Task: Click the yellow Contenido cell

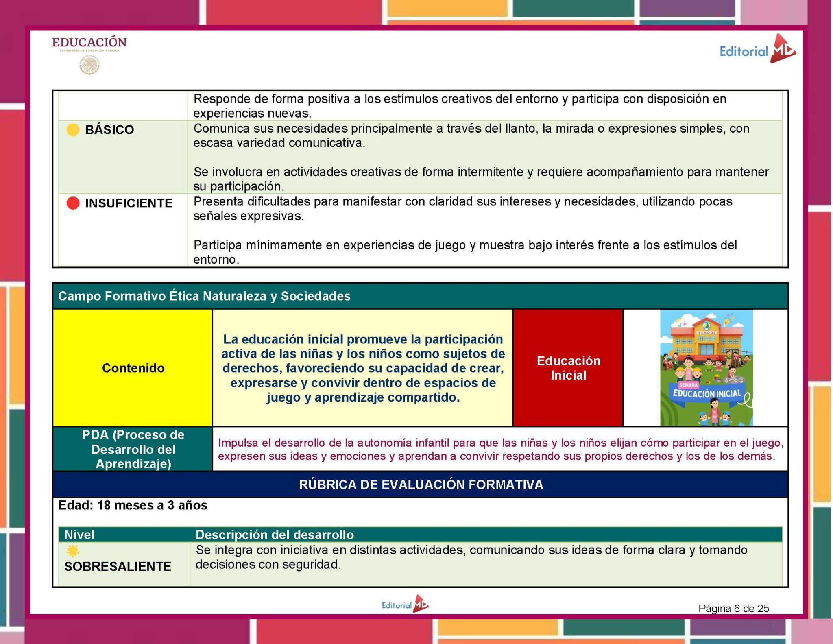Action: pos(133,368)
